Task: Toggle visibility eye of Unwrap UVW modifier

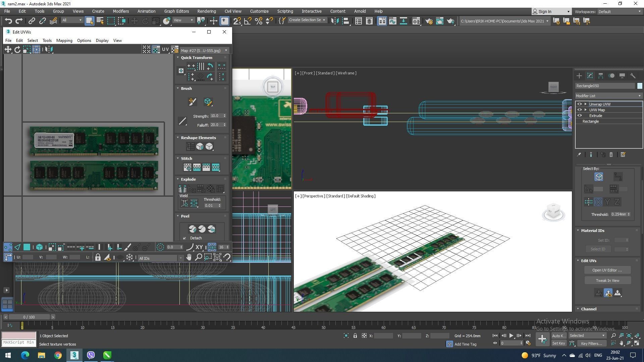Action: (x=579, y=104)
